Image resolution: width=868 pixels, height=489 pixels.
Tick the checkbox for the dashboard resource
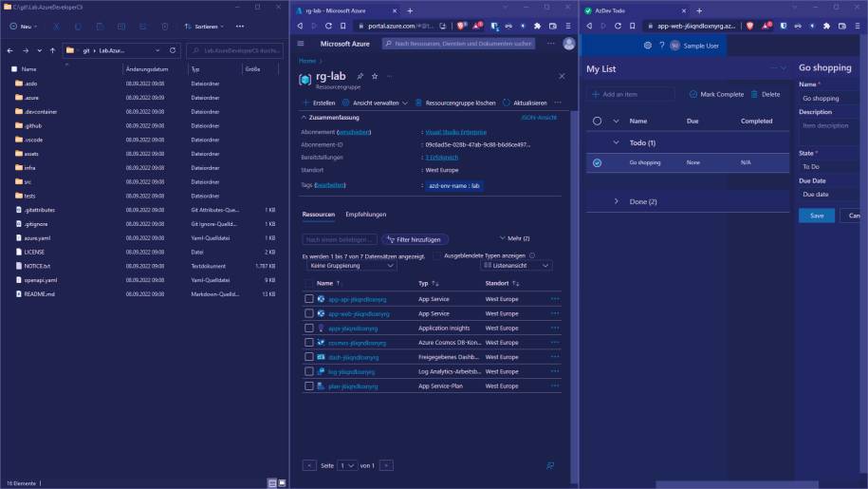[x=309, y=357]
